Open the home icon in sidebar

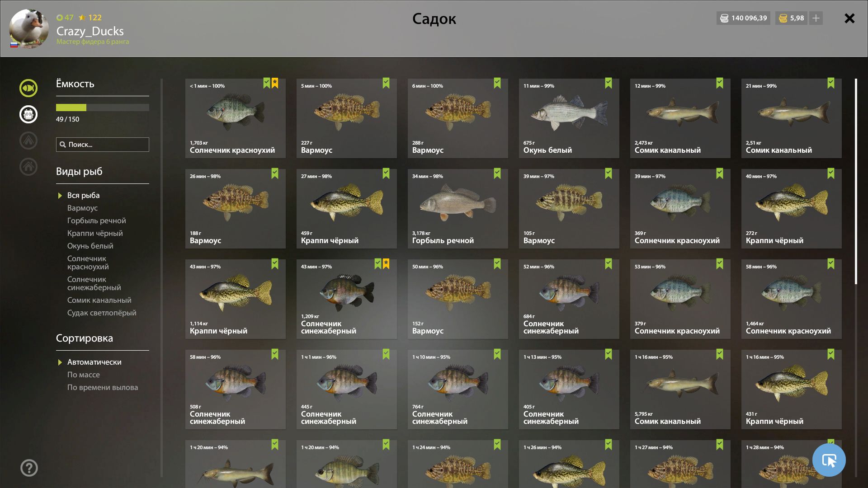[x=28, y=167]
